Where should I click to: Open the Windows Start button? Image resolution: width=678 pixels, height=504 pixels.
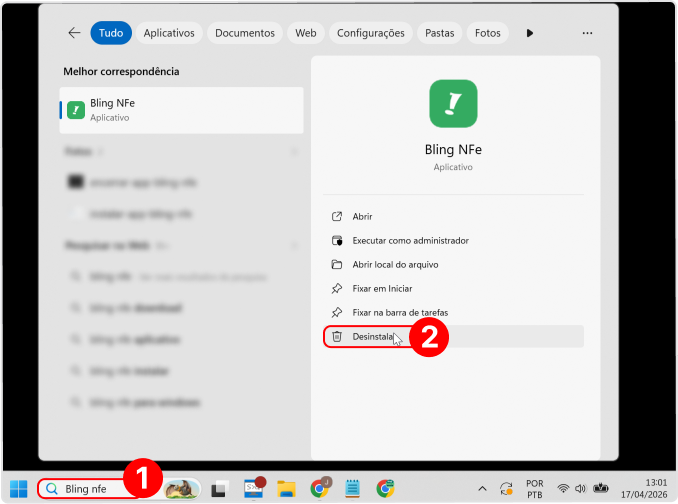(19, 489)
